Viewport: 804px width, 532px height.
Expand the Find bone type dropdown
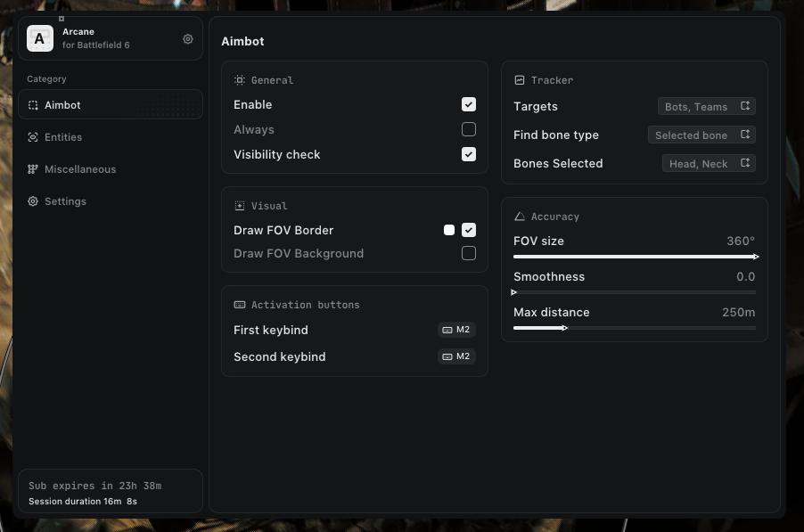[x=702, y=135]
